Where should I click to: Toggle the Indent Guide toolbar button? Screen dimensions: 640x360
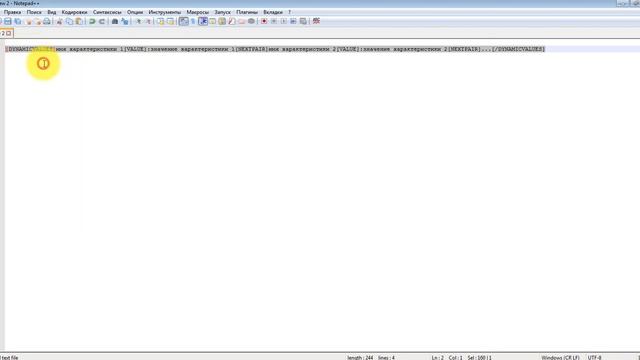203,21
